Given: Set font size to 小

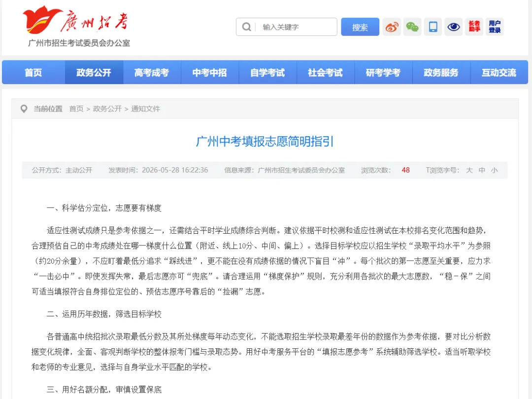Looking at the screenshot, I should click(495, 170).
